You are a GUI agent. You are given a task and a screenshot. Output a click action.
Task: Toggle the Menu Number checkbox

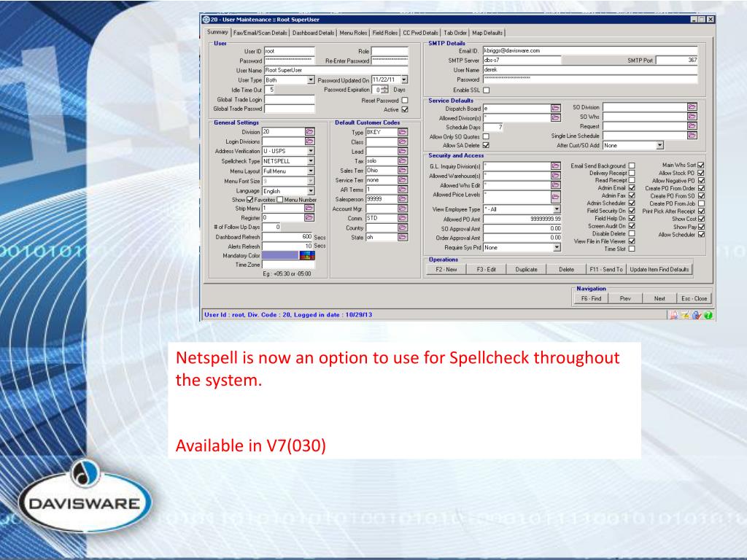click(x=280, y=200)
